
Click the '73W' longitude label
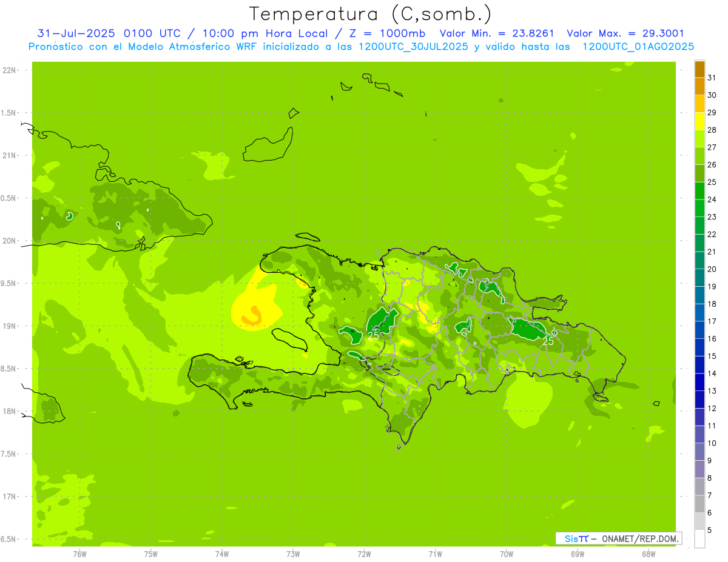pos(293,554)
